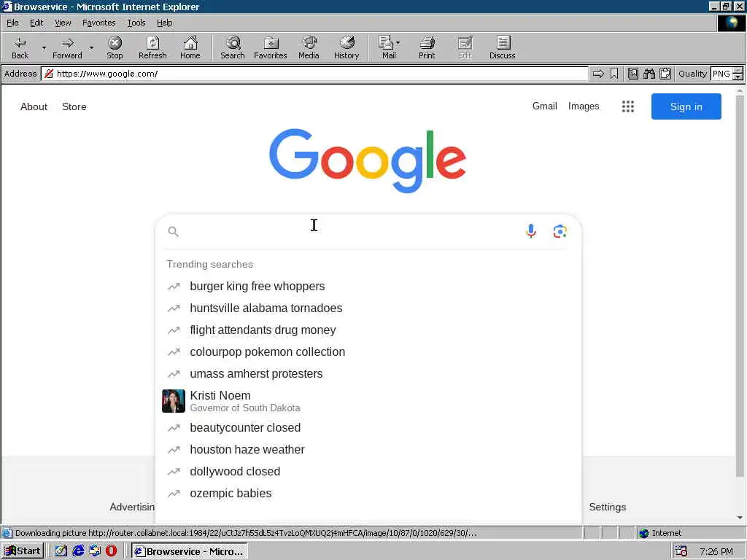This screenshot has width=747, height=560.
Task: Click the bookmark ribbon icon beside Go arrow
Action: pos(614,74)
